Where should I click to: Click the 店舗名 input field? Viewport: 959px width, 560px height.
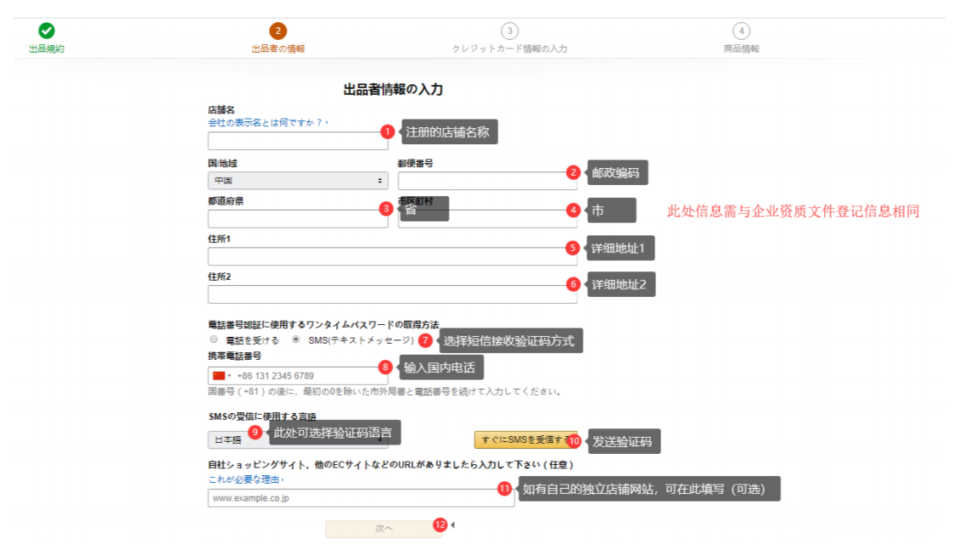pos(297,141)
